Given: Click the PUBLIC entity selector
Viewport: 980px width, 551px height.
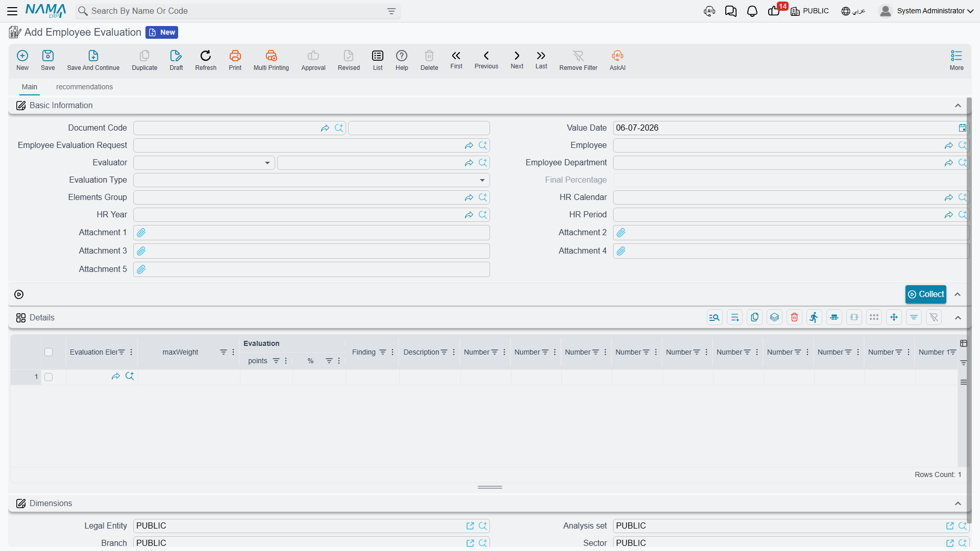Looking at the screenshot, I should (x=810, y=11).
